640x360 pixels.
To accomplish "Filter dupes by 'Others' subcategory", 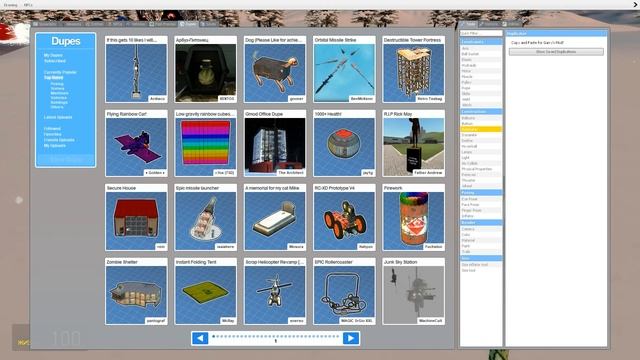I will coord(57,107).
